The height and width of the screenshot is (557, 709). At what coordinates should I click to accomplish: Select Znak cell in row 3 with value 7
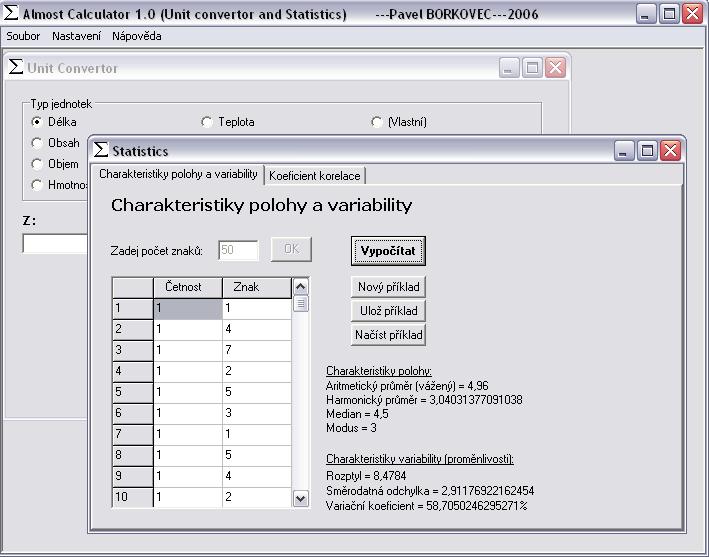tap(257, 350)
